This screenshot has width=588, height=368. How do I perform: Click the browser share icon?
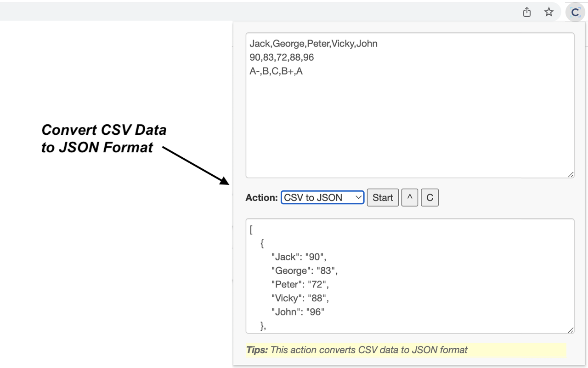tap(527, 12)
